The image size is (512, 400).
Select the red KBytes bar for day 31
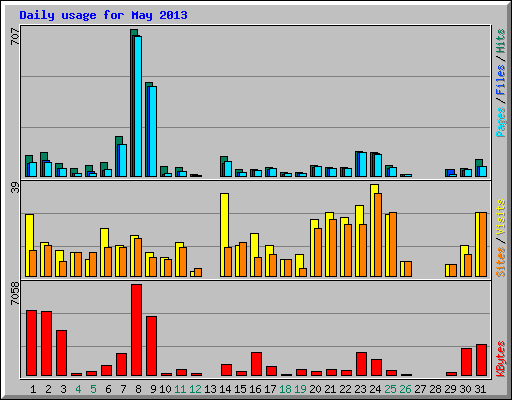click(x=481, y=360)
